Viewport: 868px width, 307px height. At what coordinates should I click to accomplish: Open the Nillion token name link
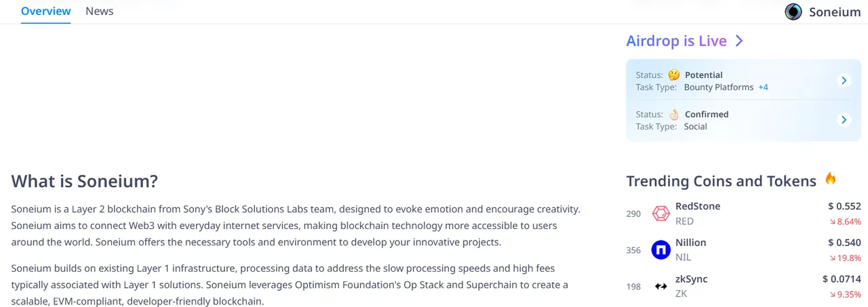pos(690,243)
